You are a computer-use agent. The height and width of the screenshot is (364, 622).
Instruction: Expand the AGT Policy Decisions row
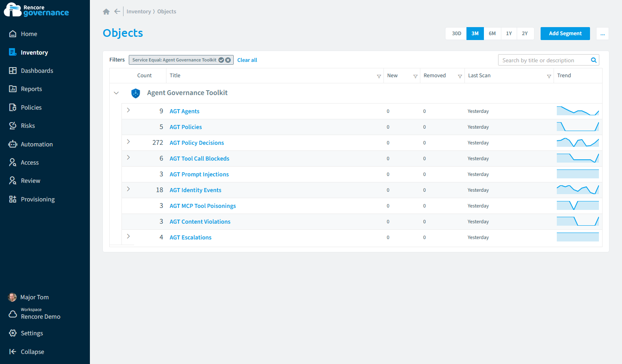coord(128,142)
